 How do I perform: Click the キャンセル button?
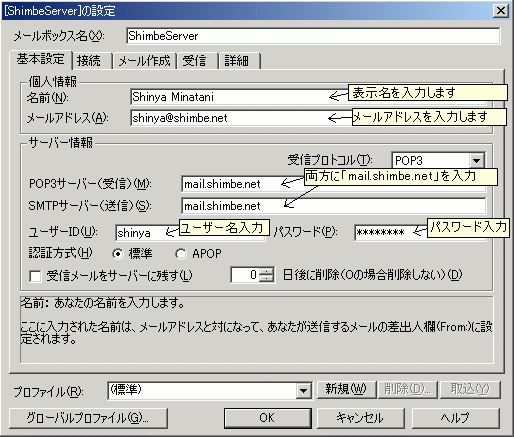[360, 418]
